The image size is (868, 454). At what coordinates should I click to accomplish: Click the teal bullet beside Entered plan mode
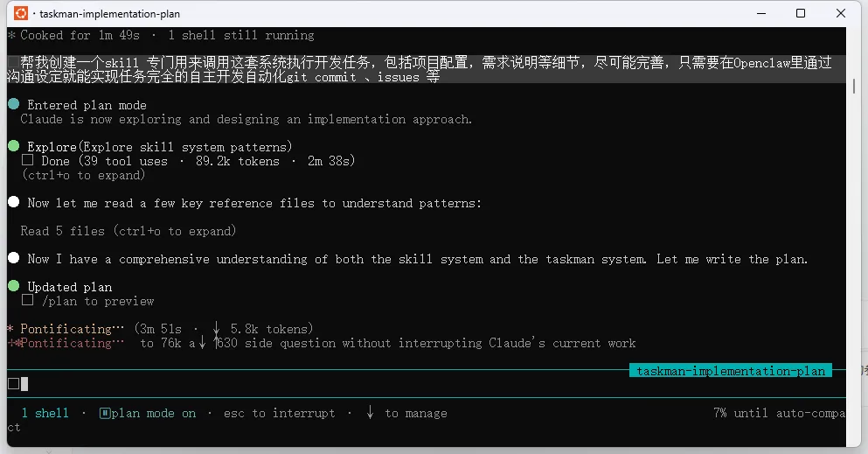[x=14, y=104]
